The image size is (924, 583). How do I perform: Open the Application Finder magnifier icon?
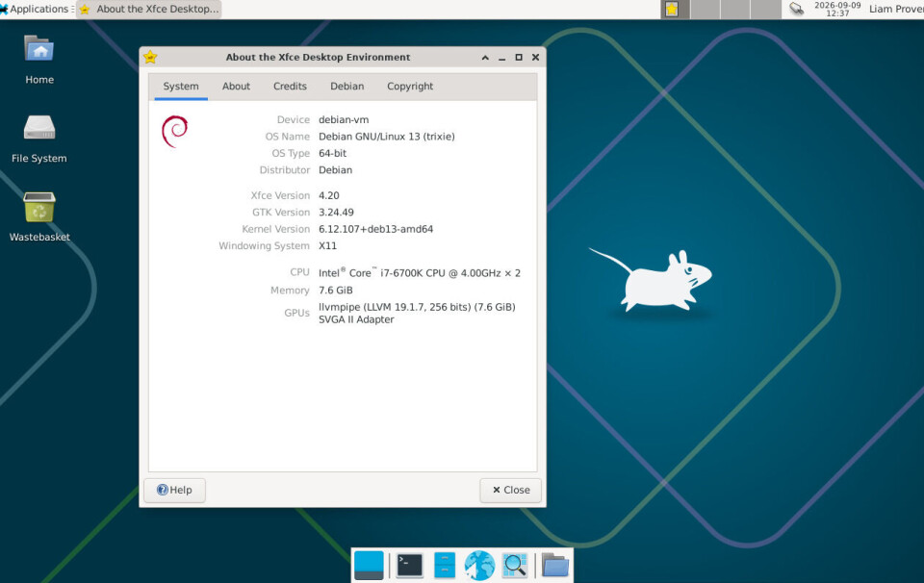coord(514,566)
